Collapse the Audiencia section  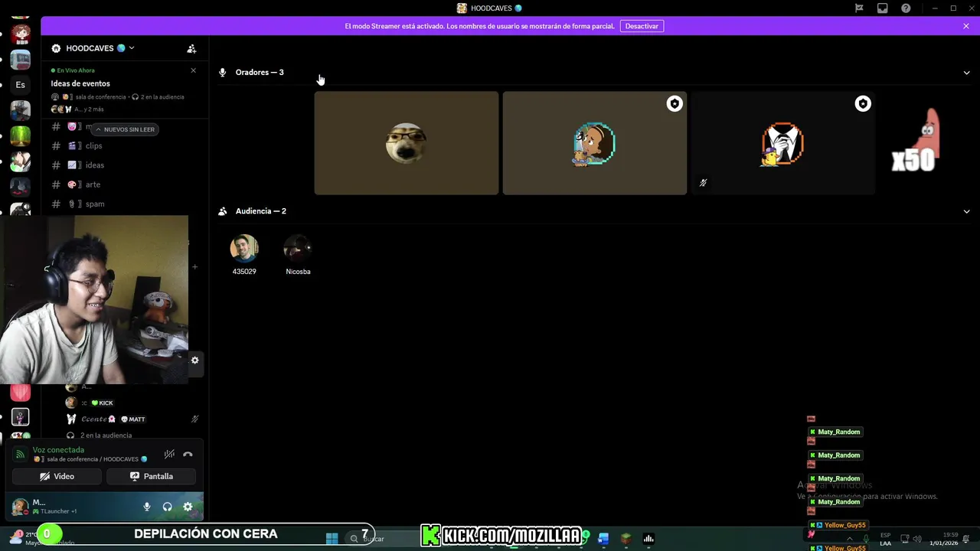(x=966, y=211)
